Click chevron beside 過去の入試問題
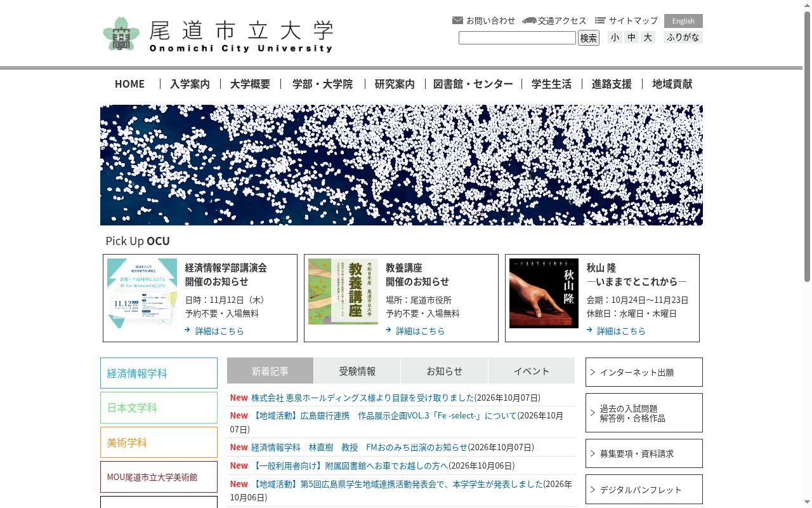The image size is (812, 508). click(593, 413)
